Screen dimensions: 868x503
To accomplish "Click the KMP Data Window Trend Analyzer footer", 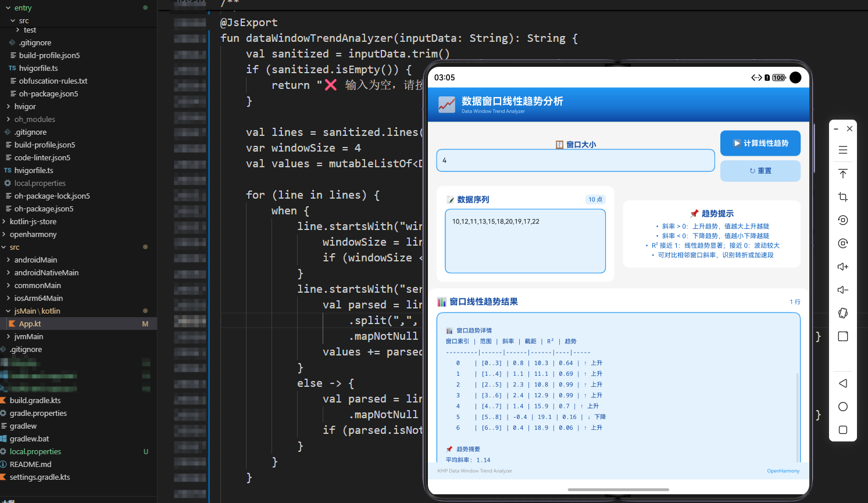I will [474, 471].
